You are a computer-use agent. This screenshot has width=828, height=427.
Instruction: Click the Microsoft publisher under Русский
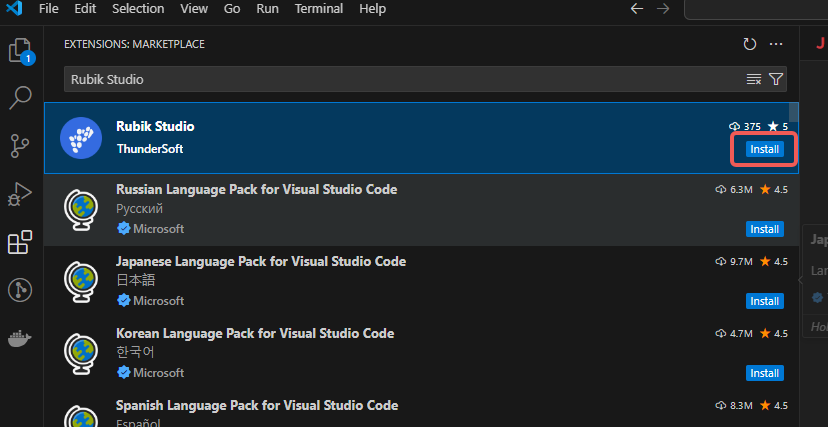(158, 229)
